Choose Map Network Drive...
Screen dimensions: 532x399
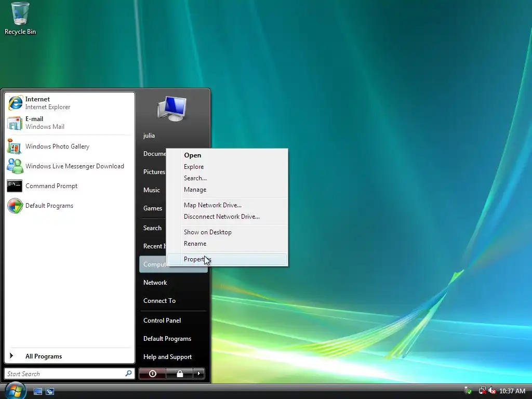(x=227, y=205)
